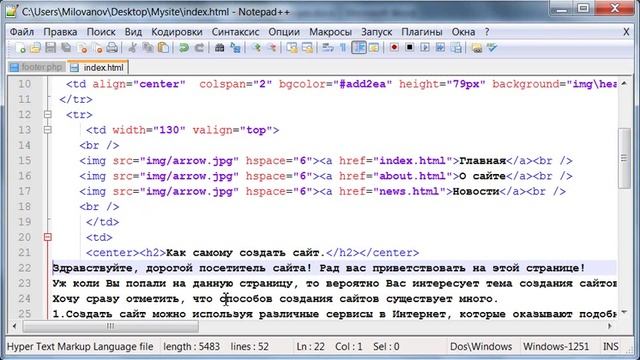Copy selection using toolbar Copy icon
Image resolution: width=640 pixels, height=360 pixels.
point(148,48)
